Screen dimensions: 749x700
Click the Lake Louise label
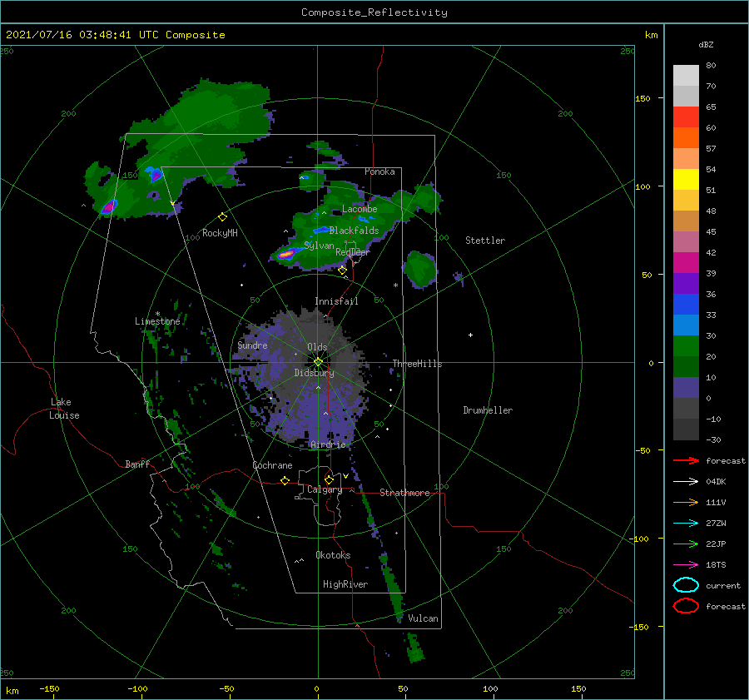(64, 409)
